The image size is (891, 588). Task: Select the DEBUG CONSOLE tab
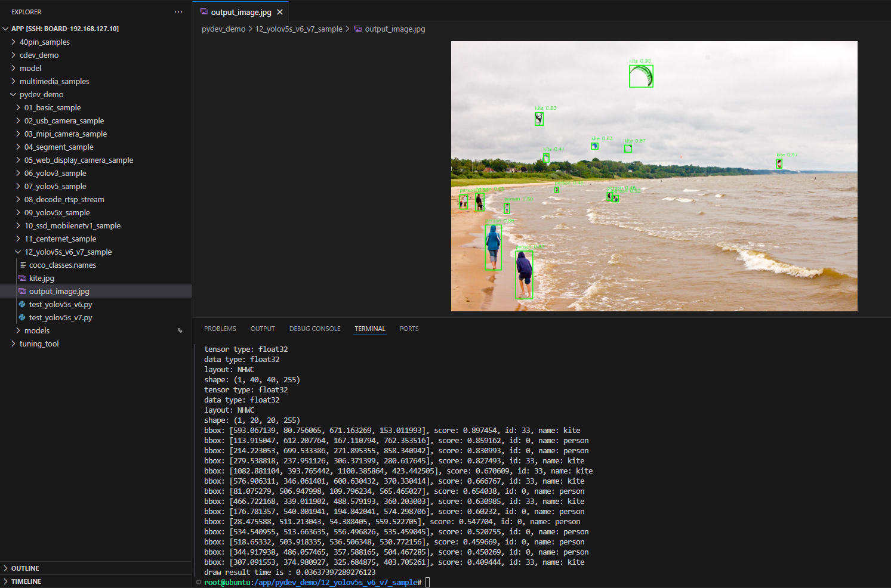tap(315, 329)
